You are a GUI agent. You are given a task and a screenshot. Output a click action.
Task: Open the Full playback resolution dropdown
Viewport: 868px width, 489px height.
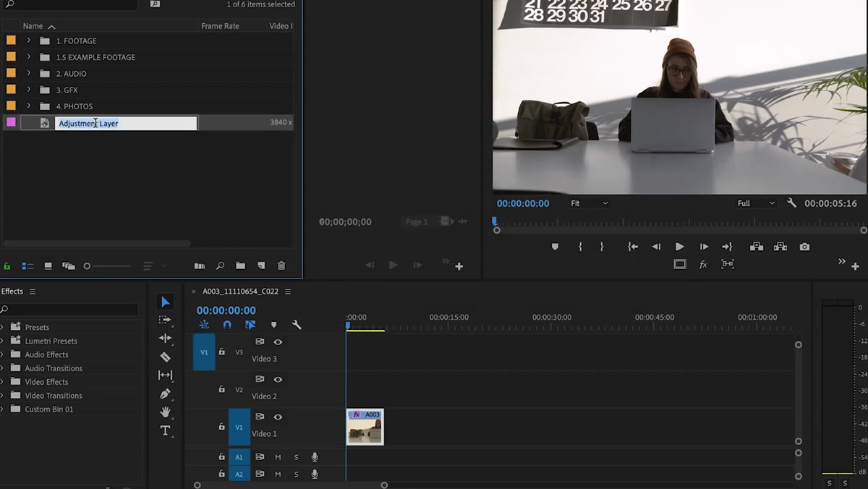[x=756, y=203]
